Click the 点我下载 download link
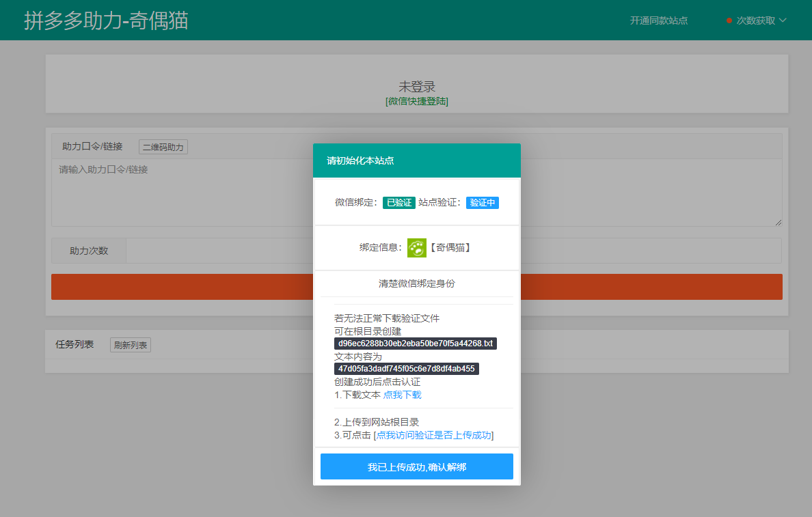The image size is (812, 517). pyautogui.click(x=403, y=395)
